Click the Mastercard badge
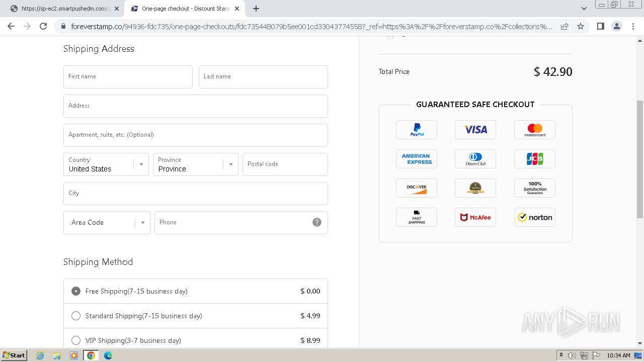 (x=535, y=130)
